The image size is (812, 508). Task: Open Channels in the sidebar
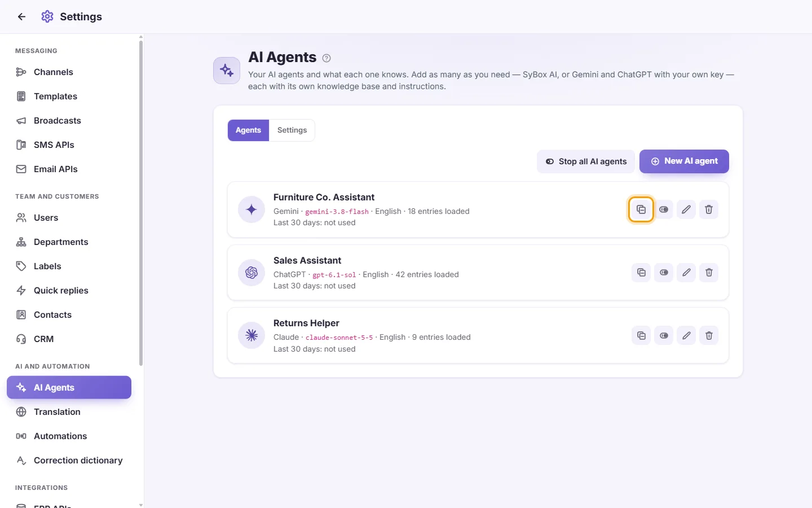point(69,72)
